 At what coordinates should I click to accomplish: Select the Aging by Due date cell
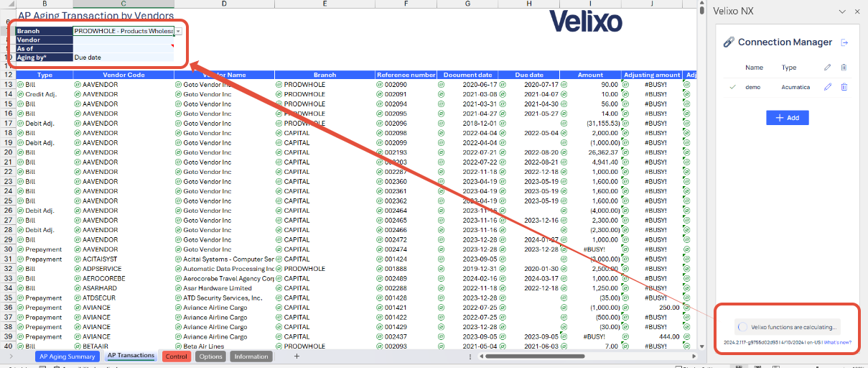pos(123,57)
